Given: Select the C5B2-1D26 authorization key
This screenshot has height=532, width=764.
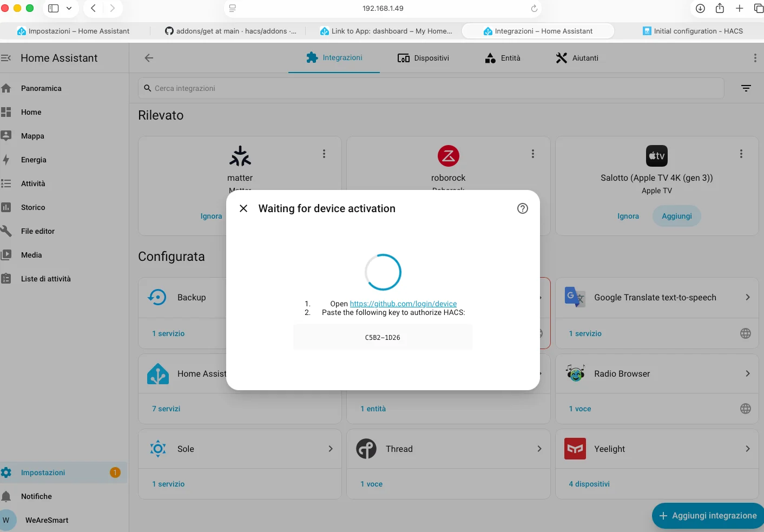Looking at the screenshot, I should coord(383,337).
